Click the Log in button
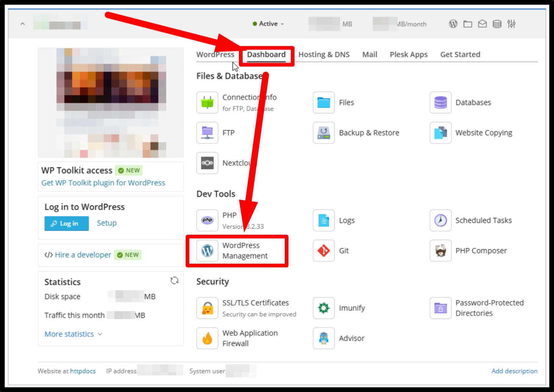Screen dimensions: 554x392 click(x=66, y=223)
